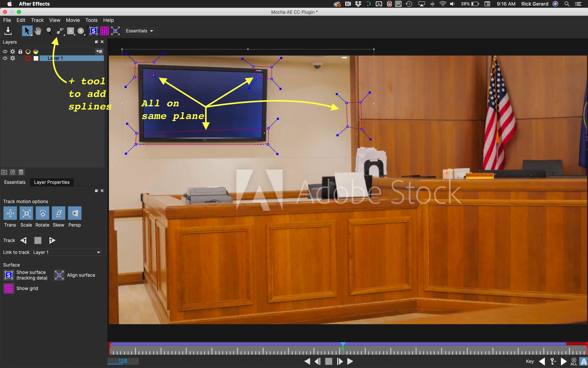
Task: Click the frame number field showing 128
Action: [123, 361]
